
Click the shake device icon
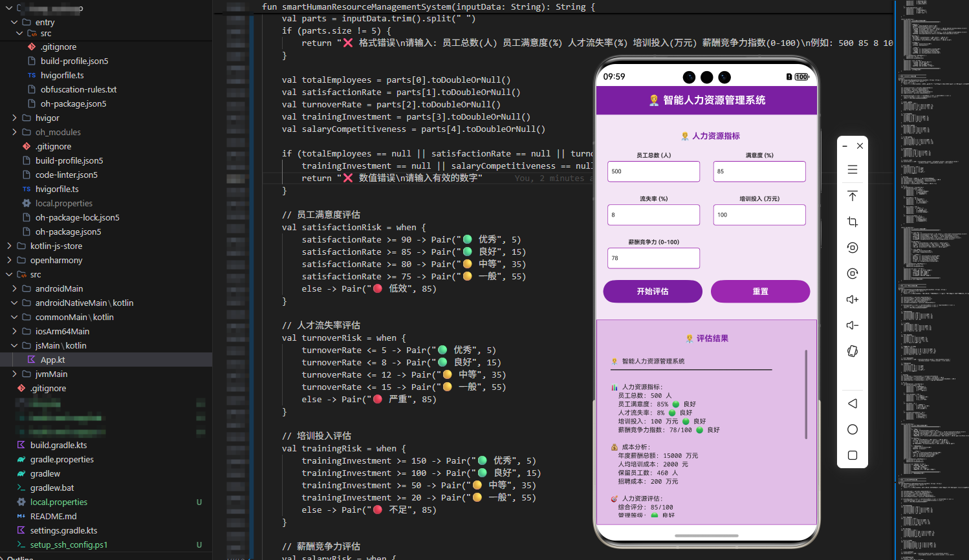click(853, 351)
